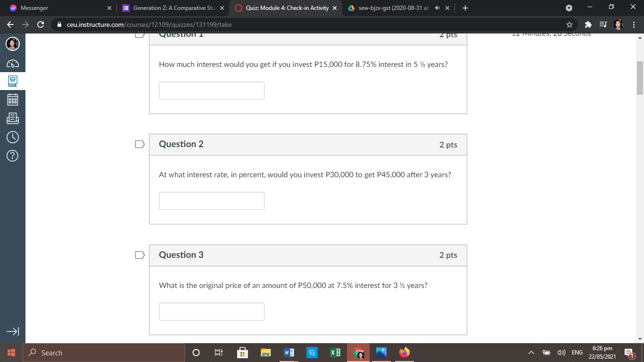Screen dimensions: 644x362
Task: Open the volume speaker icon in tray
Action: [x=561, y=353]
